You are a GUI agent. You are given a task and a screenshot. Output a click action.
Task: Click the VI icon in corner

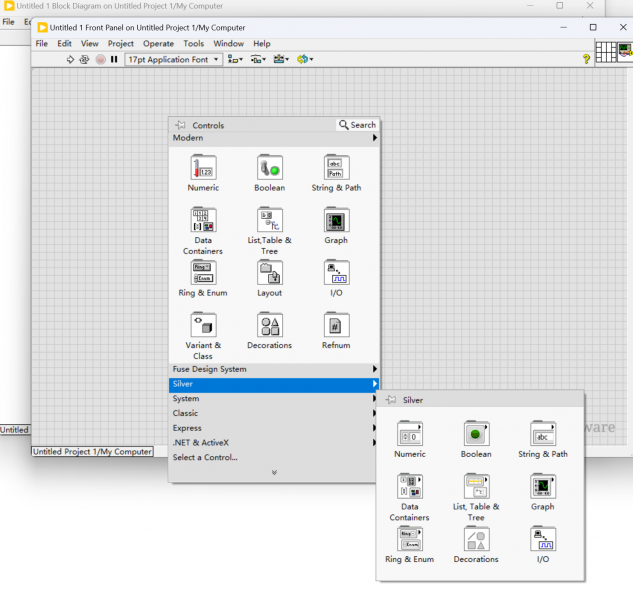(625, 52)
